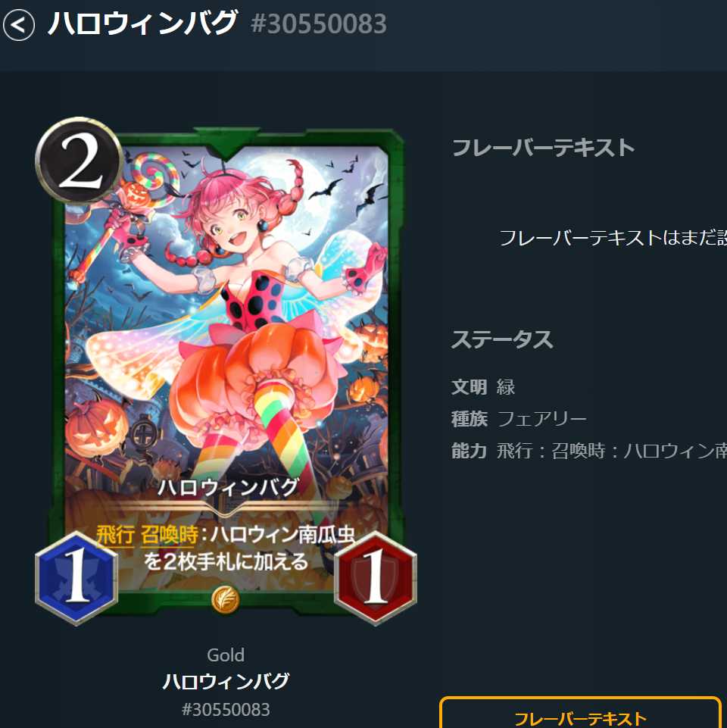
Task: Click the 飛行 keyword on the card
Action: [x=115, y=535]
